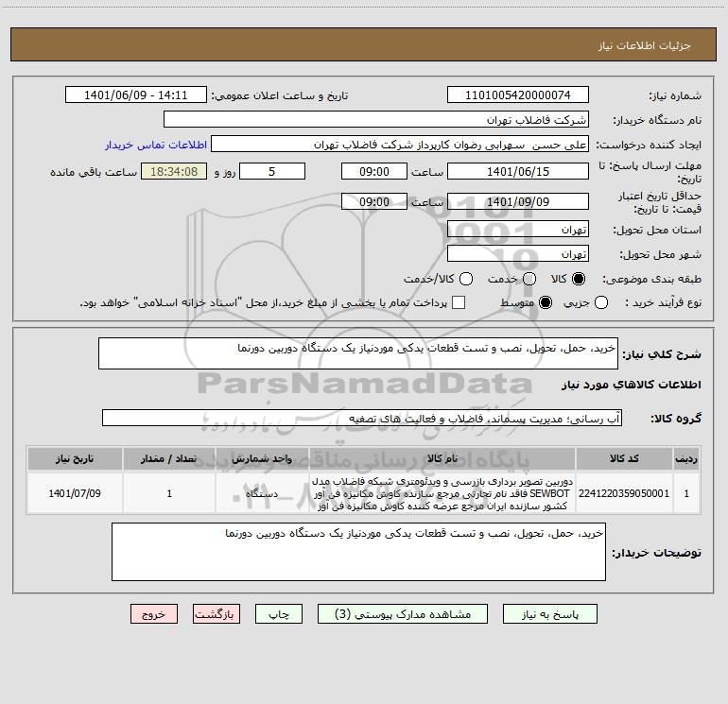Viewport: 728px width, 704px height.
Task: Choose متوسط purchase process option
Action: (546, 303)
